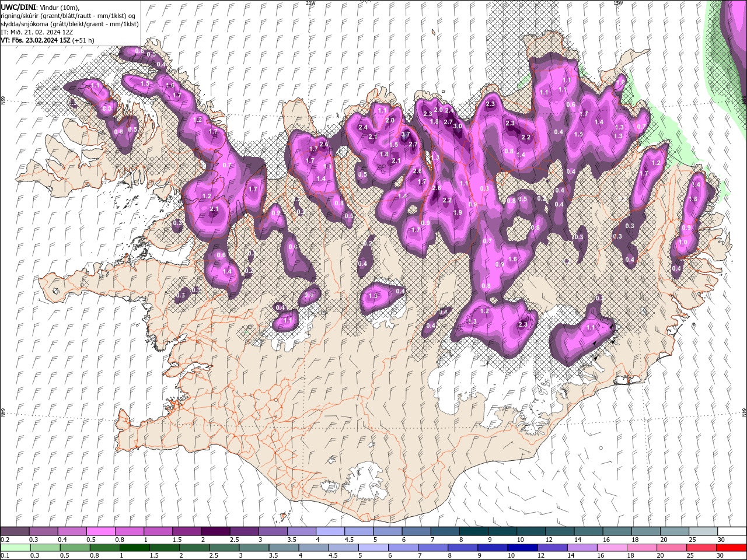Click the 3.0 snowfall value on map
Viewport: 747px width, 560px height.
(x=458, y=126)
